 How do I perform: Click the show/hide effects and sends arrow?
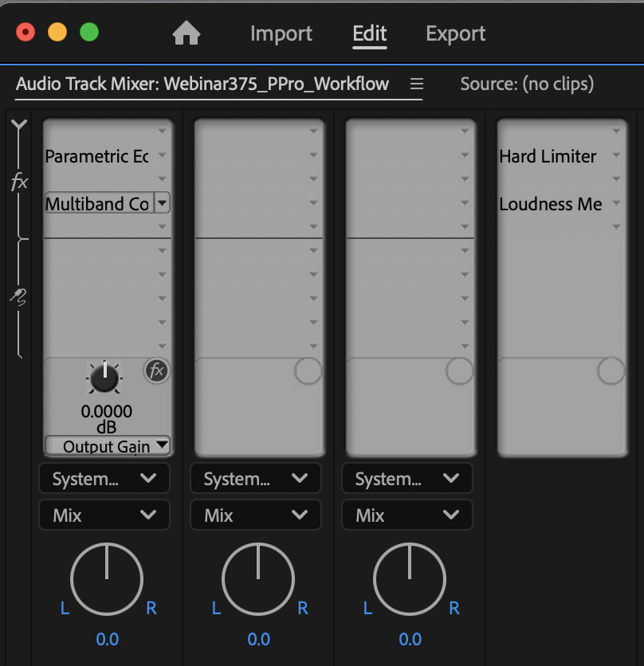click(x=19, y=126)
